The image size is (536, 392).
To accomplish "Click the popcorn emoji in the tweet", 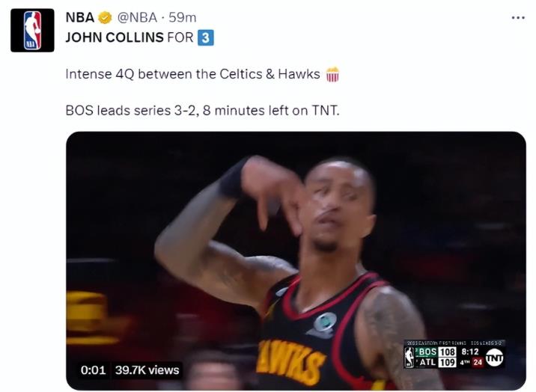I will [x=332, y=74].
